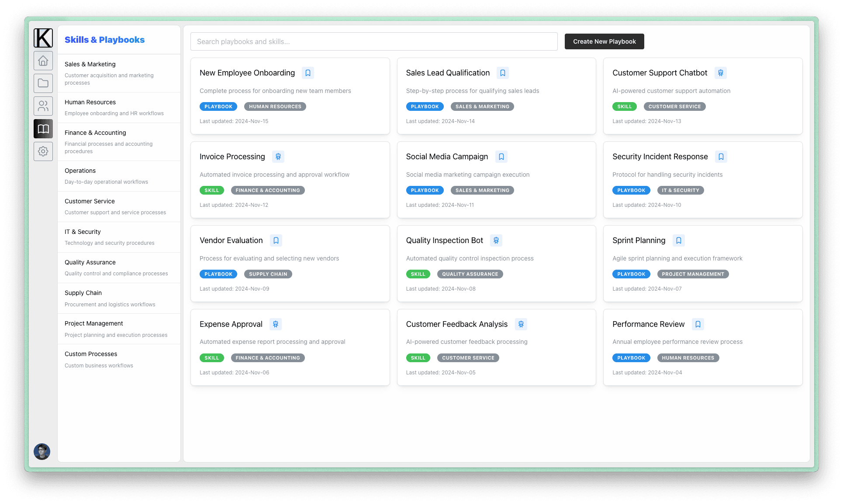Image resolution: width=843 pixels, height=504 pixels.
Task: Click the AI/robot icon on Quality Inspection Bot
Action: tap(495, 240)
